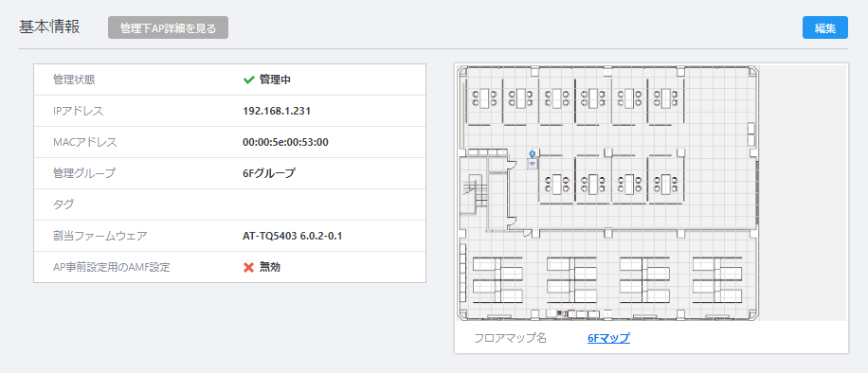
Task: Click the green checkmark managed status icon
Action: 248,80
